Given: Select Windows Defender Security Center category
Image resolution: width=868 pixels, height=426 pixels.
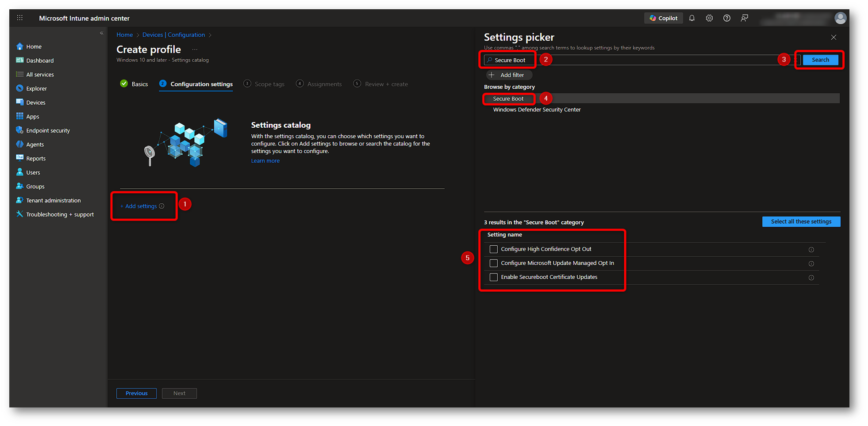Looking at the screenshot, I should coord(537,110).
